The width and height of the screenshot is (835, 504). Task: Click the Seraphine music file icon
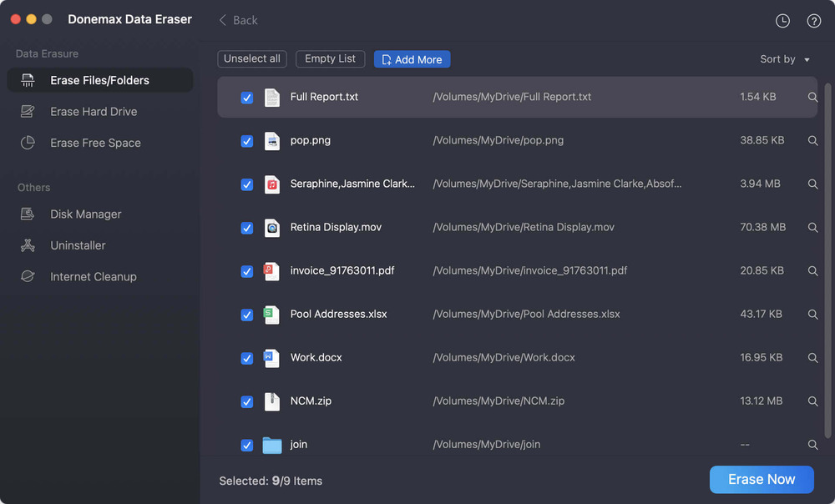pyautogui.click(x=272, y=184)
